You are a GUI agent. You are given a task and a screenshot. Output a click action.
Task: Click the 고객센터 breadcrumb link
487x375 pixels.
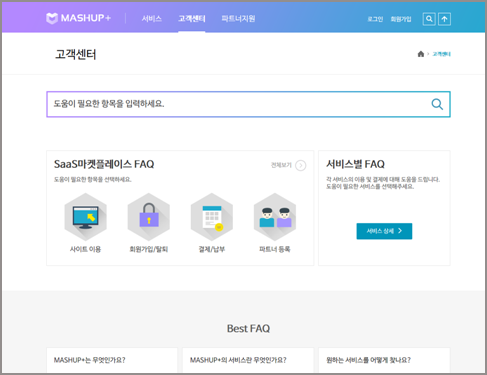click(x=442, y=54)
